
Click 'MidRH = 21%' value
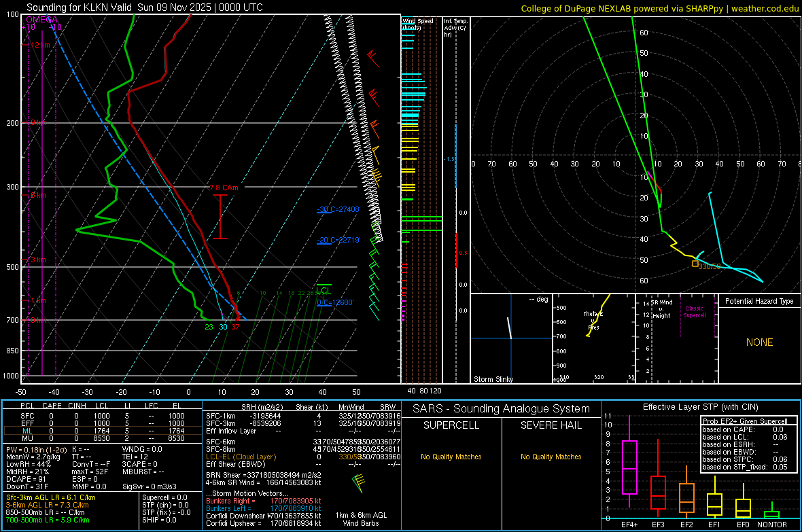coord(28,472)
